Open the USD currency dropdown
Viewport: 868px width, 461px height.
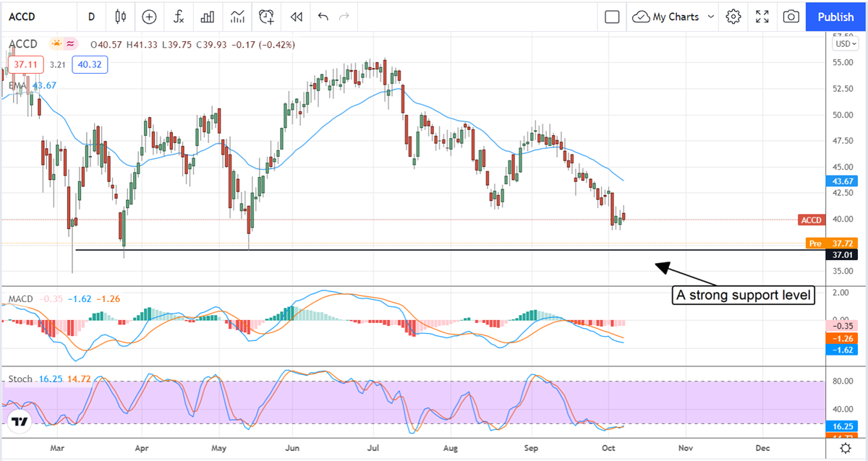(843, 43)
